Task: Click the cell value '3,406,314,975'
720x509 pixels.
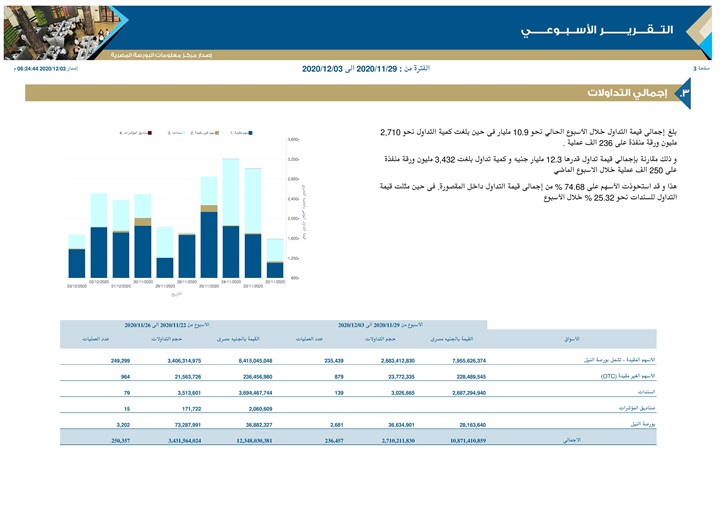Action: (x=184, y=361)
